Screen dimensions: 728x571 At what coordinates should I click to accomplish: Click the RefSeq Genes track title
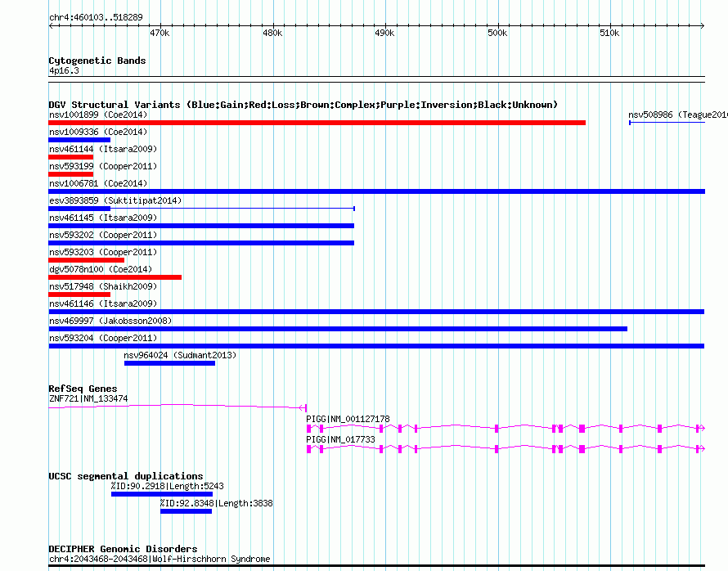coord(83,389)
